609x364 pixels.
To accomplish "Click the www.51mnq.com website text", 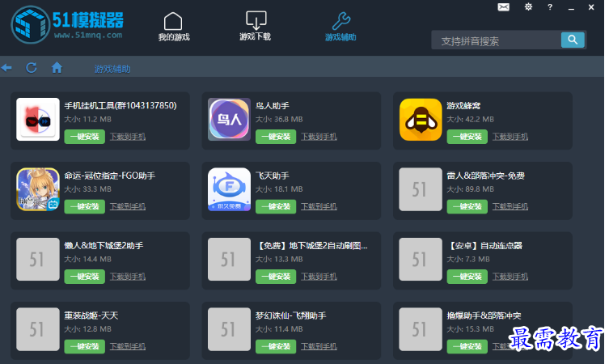I will tap(88, 36).
